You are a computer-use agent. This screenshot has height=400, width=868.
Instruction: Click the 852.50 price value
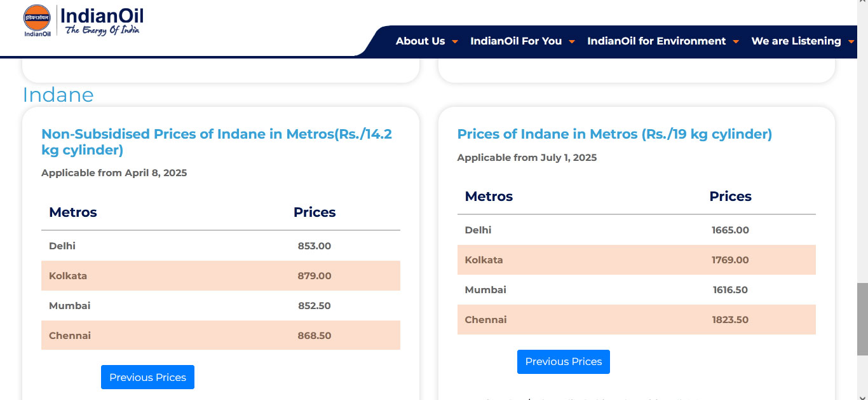click(x=315, y=306)
